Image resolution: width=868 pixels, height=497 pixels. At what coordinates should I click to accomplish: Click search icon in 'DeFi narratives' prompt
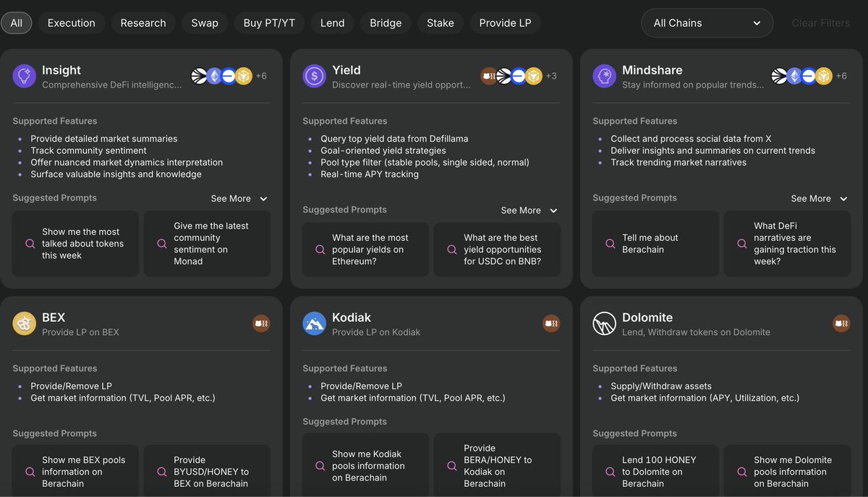coord(742,244)
